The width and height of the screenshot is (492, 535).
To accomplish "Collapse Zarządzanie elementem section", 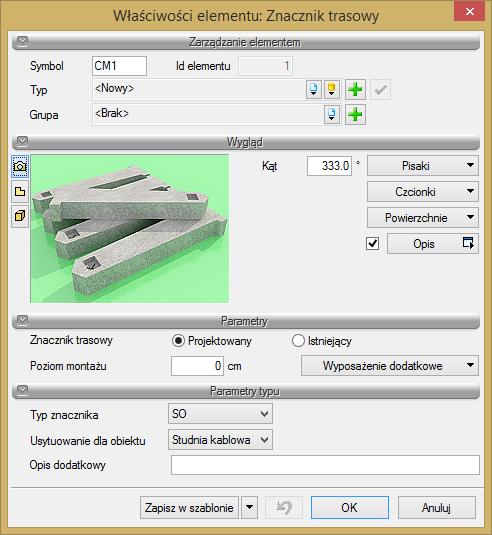I will pyautogui.click(x=23, y=41).
